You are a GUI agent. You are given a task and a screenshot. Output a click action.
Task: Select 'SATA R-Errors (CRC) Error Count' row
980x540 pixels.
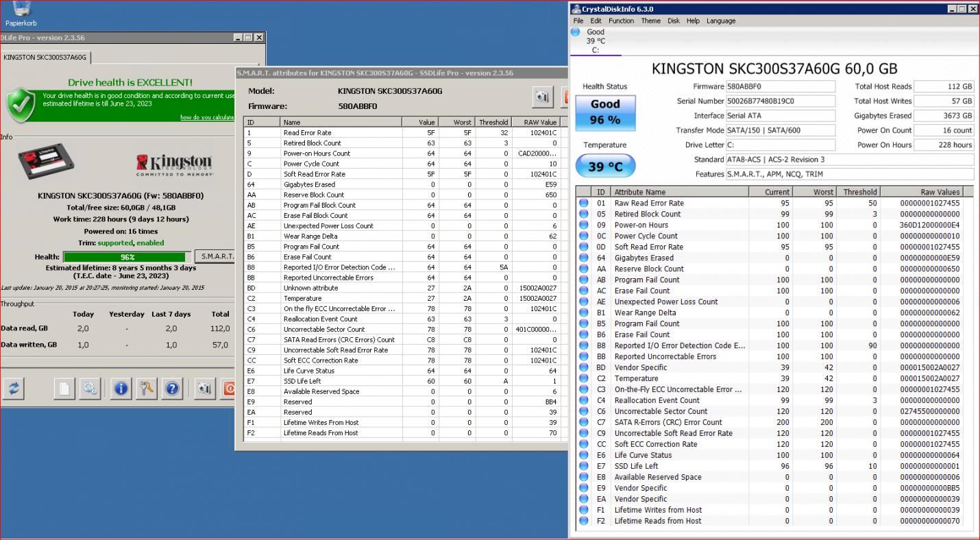[x=770, y=422]
